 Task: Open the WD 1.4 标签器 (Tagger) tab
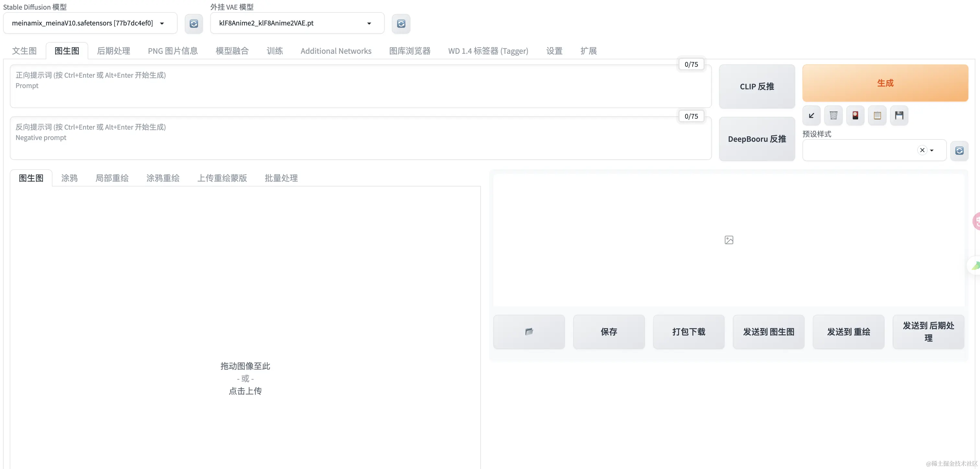pyautogui.click(x=488, y=51)
